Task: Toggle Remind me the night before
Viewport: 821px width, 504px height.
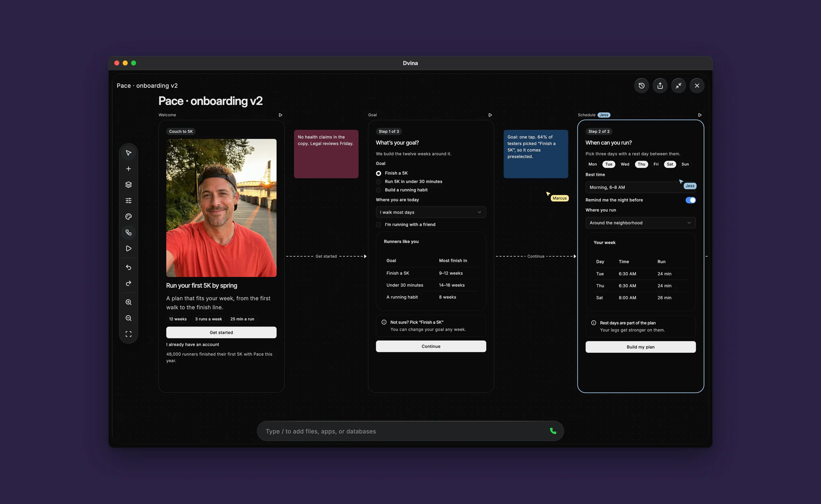Action: pyautogui.click(x=690, y=200)
